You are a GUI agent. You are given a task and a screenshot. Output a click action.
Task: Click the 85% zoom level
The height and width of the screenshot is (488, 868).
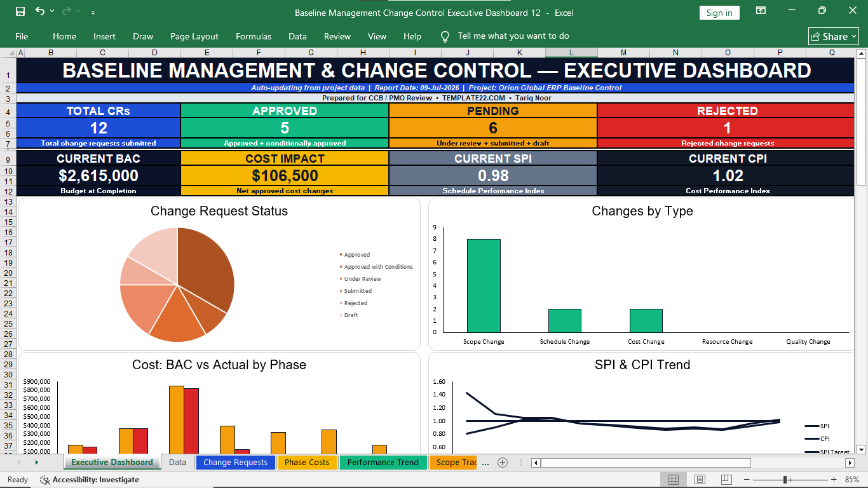point(851,480)
